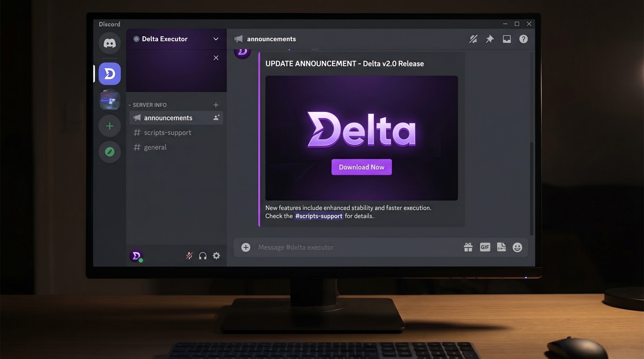Image resolution: width=644 pixels, height=359 pixels.
Task: Click the Add a Server plus icon
Action: [109, 126]
